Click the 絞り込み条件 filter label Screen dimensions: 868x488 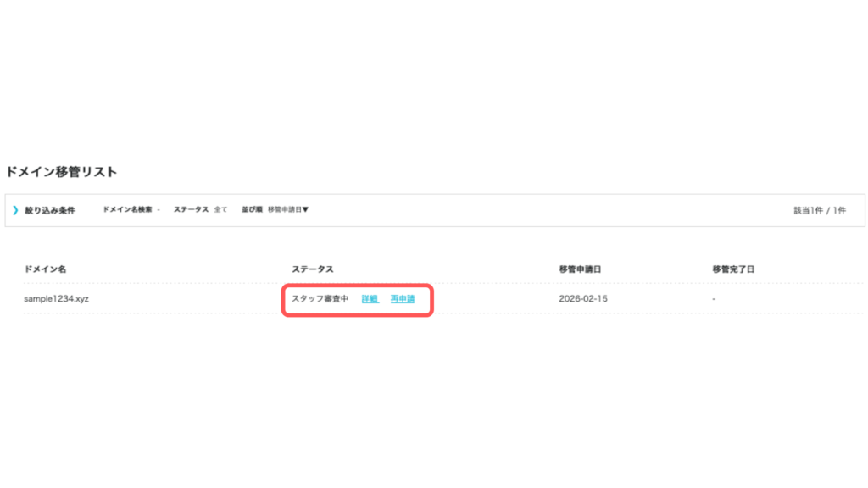tap(50, 210)
